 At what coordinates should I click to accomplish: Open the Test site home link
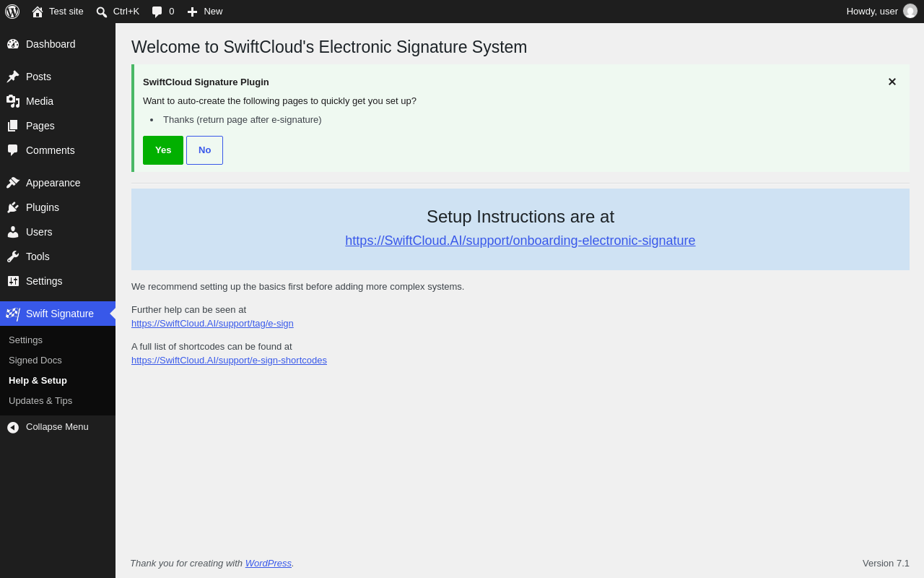(58, 12)
